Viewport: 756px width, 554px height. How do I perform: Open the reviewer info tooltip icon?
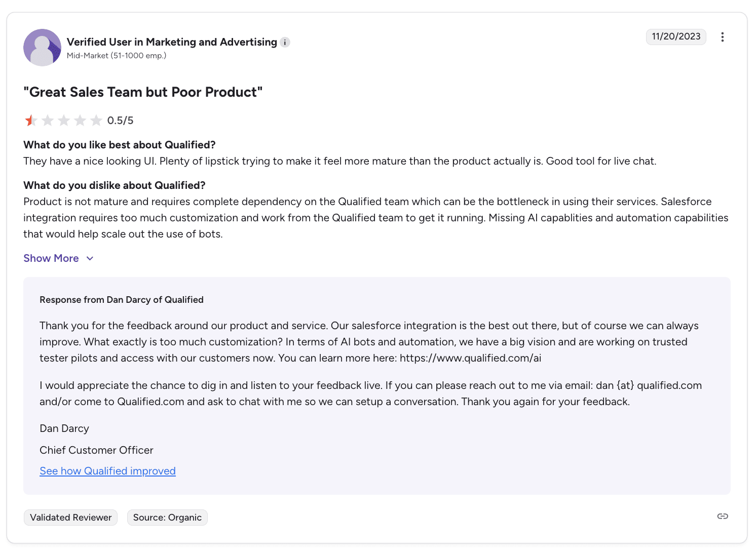285,42
